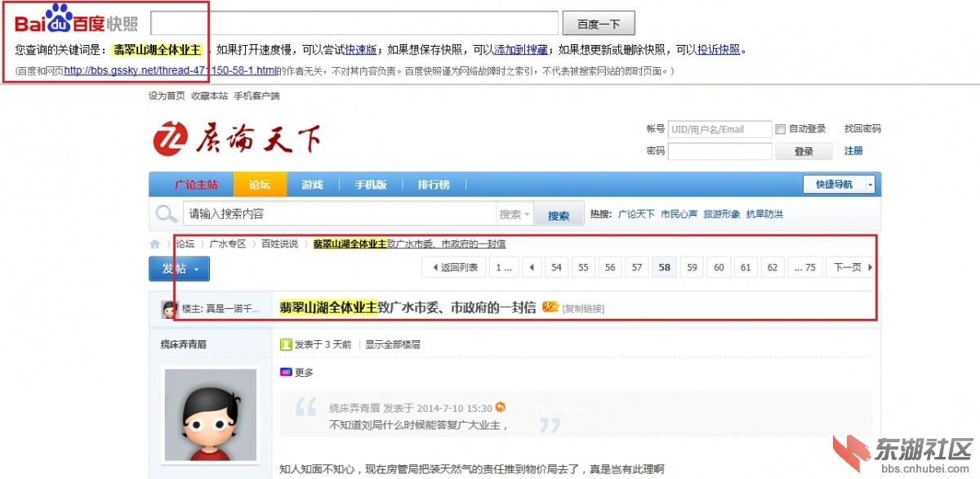The width and height of the screenshot is (980, 479).
Task: Click the 复制链接 link
Action: 583,309
